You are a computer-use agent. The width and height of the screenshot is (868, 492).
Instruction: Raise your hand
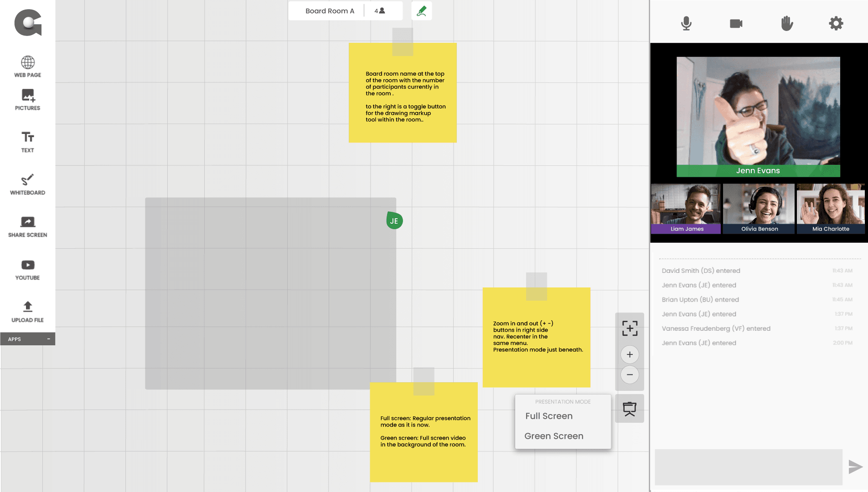point(787,23)
